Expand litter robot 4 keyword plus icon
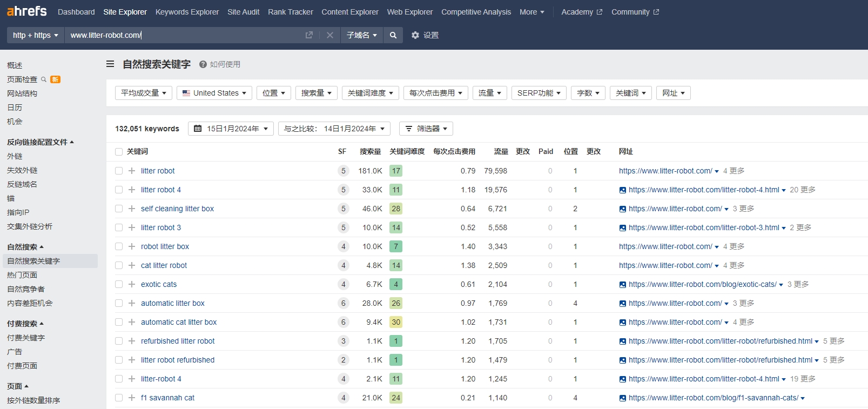Image resolution: width=868 pixels, height=409 pixels. (132, 190)
